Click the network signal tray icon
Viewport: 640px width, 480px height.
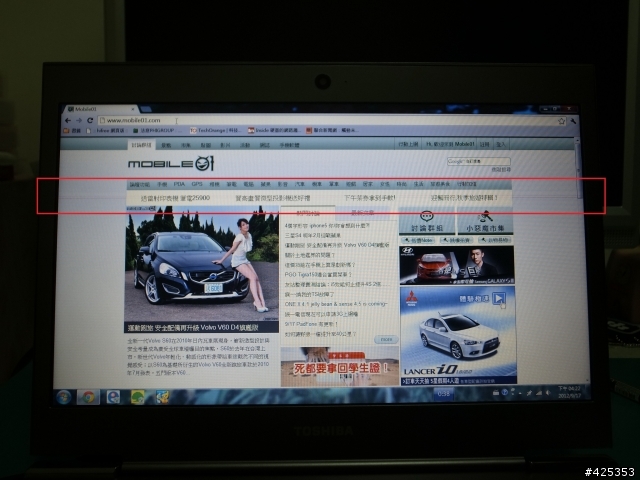(538, 393)
